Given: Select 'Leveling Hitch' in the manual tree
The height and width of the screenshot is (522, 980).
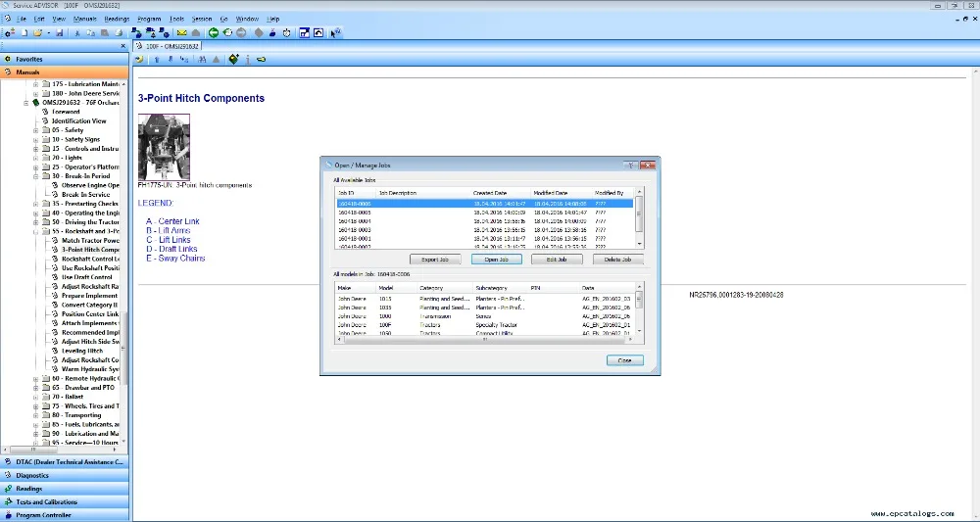Looking at the screenshot, I should click(82, 351).
